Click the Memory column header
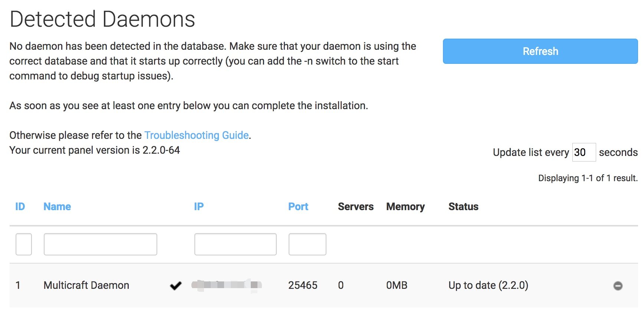644x323 pixels. (405, 206)
